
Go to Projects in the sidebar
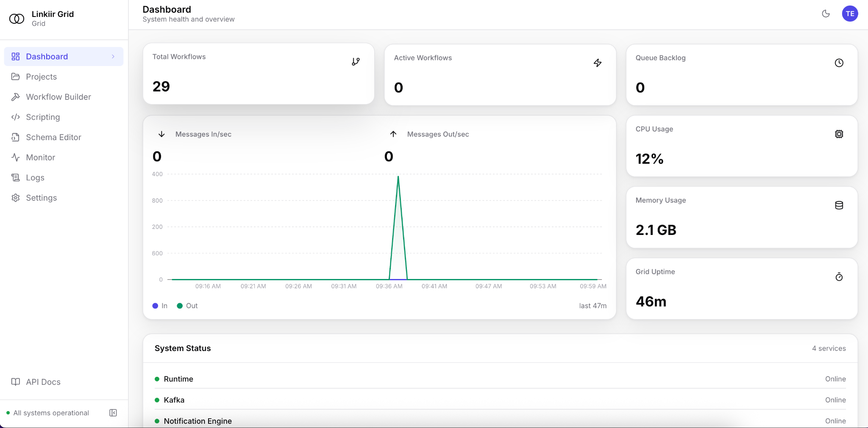pyautogui.click(x=64, y=77)
